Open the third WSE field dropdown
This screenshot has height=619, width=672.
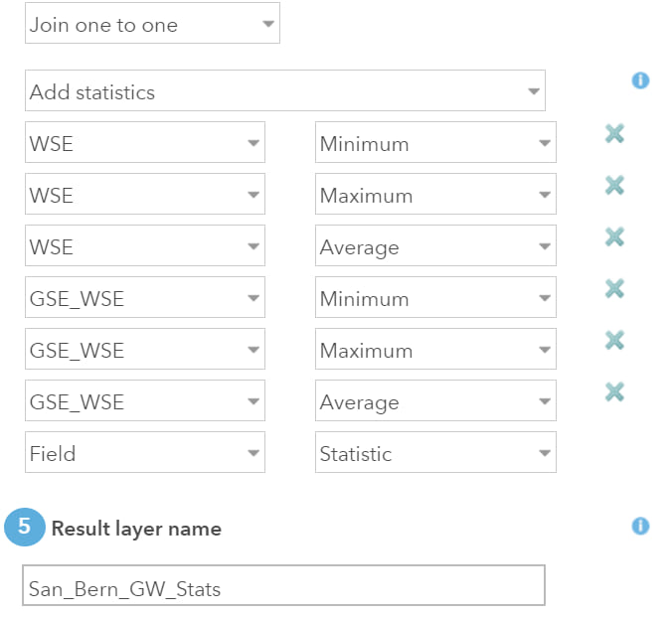point(144,246)
